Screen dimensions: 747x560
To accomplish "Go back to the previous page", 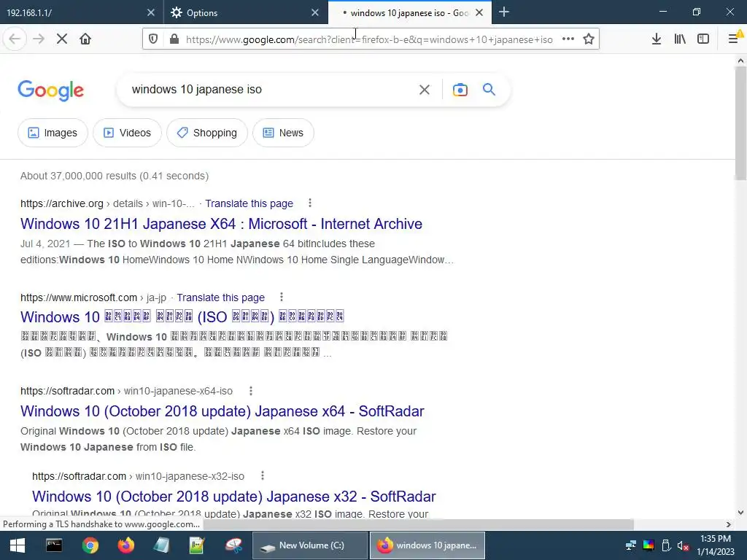I will tap(15, 39).
